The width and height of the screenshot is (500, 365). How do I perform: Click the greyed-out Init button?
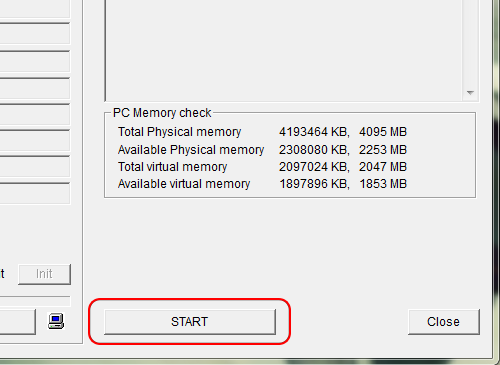(44, 274)
